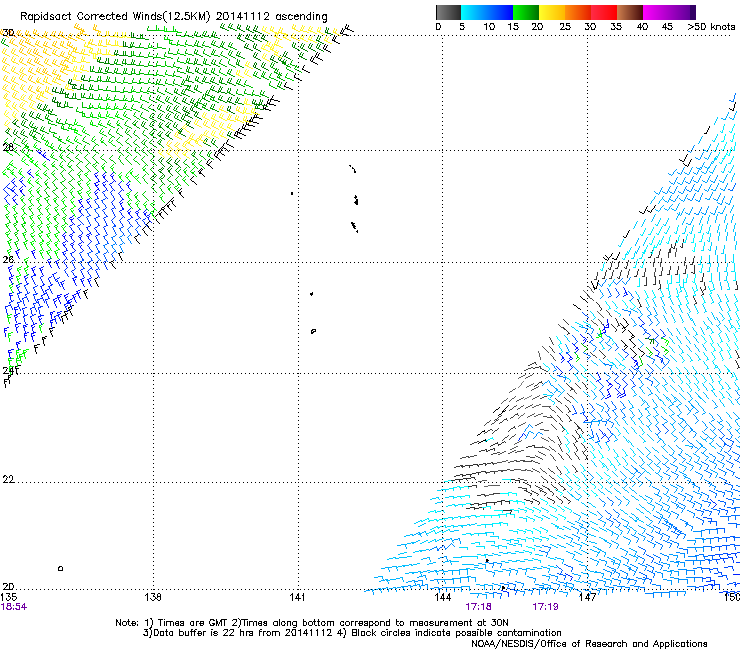Click the island outline below 25N near 141E
Viewport: 740px width, 650px height.
coord(313,331)
